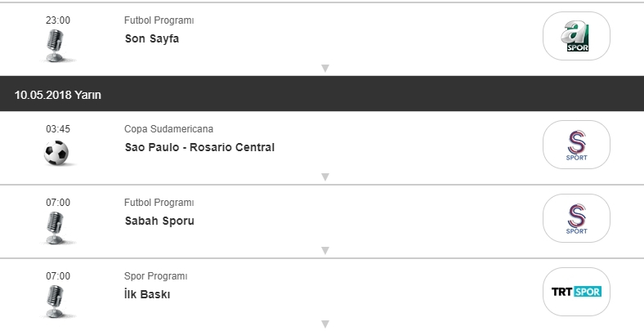Click S Sport logo for Sabah Sporu
644x331 pixels.
576,218
